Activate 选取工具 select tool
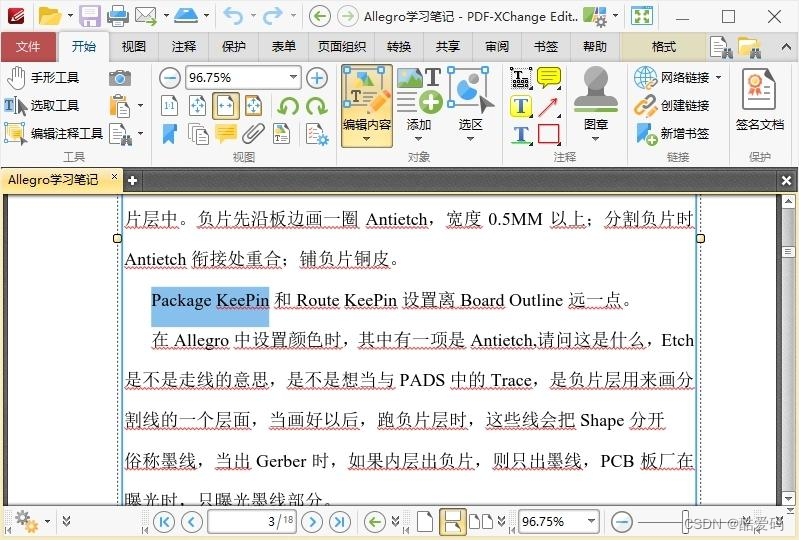 (x=42, y=106)
